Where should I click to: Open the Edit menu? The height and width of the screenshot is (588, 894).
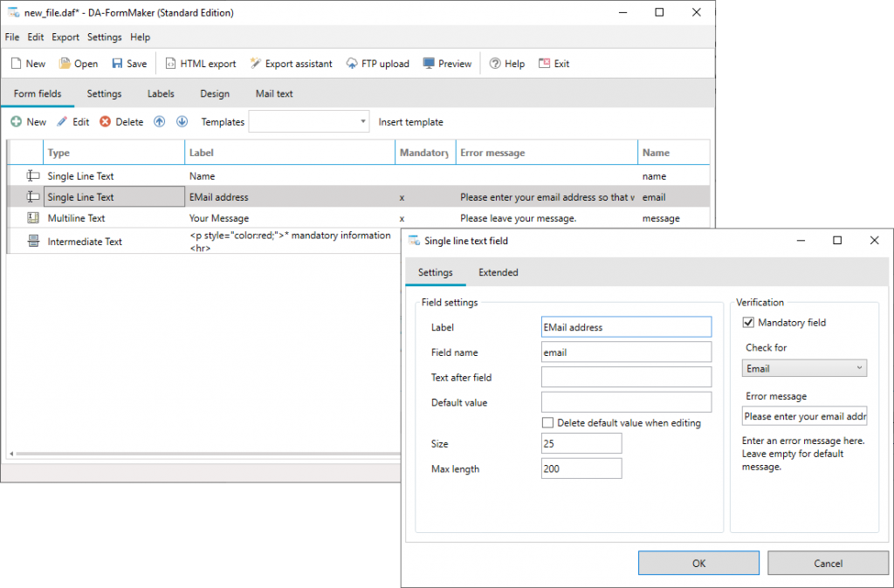(x=35, y=37)
